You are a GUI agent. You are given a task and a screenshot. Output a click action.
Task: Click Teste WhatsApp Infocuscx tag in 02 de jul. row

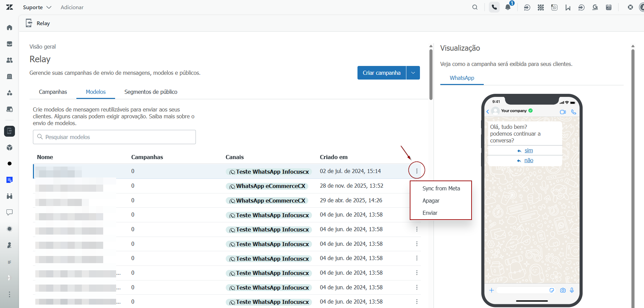click(x=269, y=172)
